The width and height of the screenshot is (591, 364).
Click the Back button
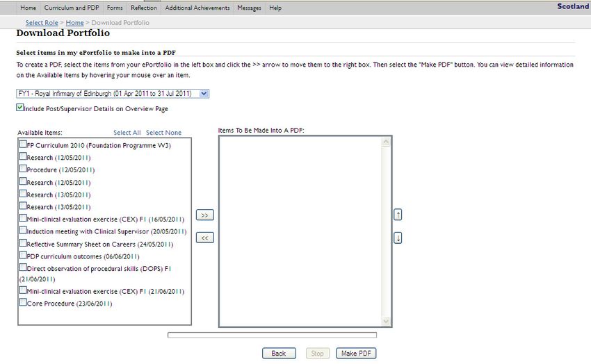click(279, 353)
